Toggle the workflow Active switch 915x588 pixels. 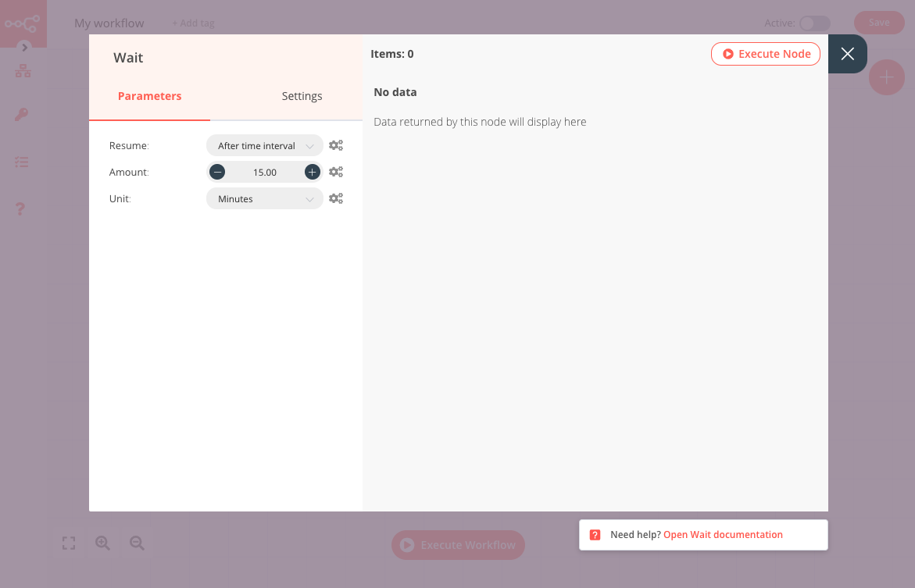(x=814, y=23)
